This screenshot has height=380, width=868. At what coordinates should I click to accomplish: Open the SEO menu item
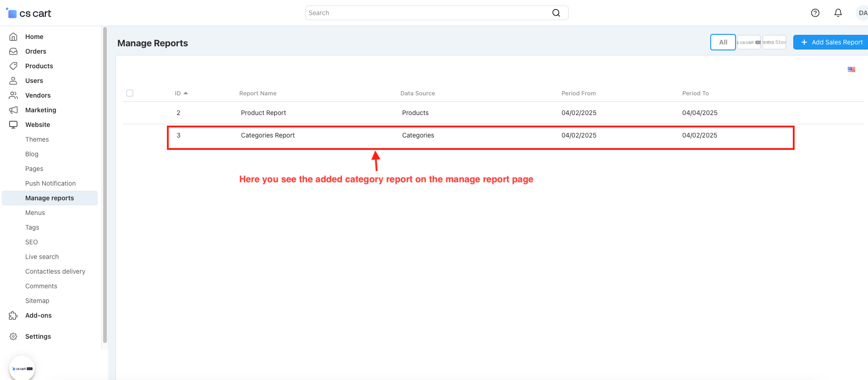pos(31,242)
